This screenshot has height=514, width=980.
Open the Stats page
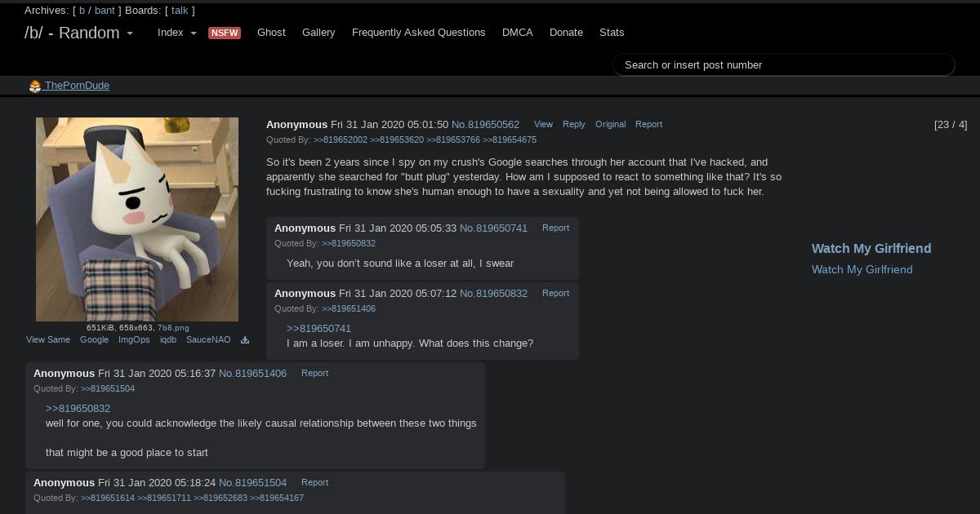[612, 33]
